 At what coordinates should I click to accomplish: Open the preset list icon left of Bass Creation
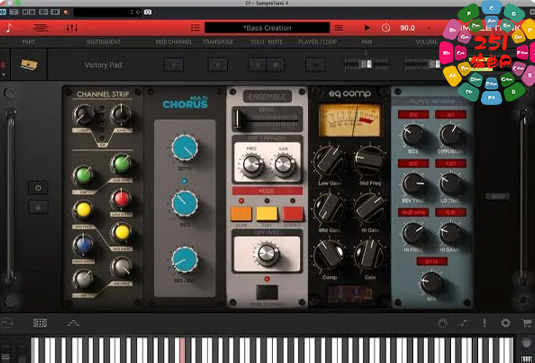pos(195,28)
